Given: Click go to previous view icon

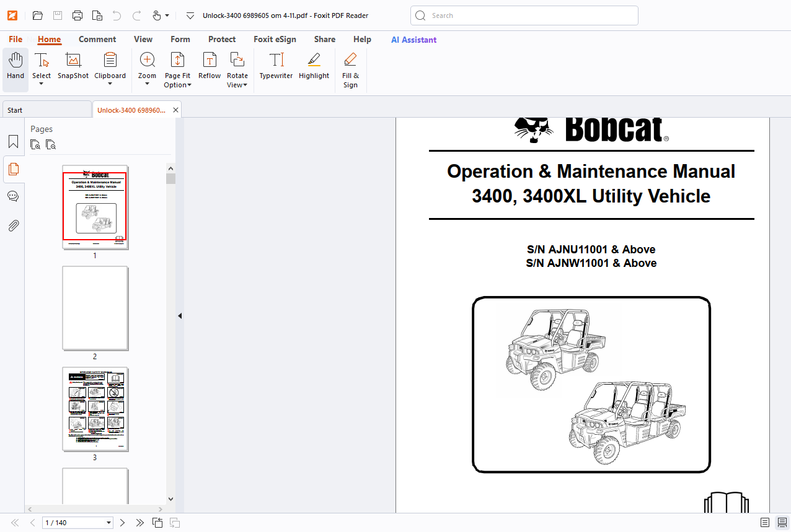Looking at the screenshot, I should click(x=157, y=523).
